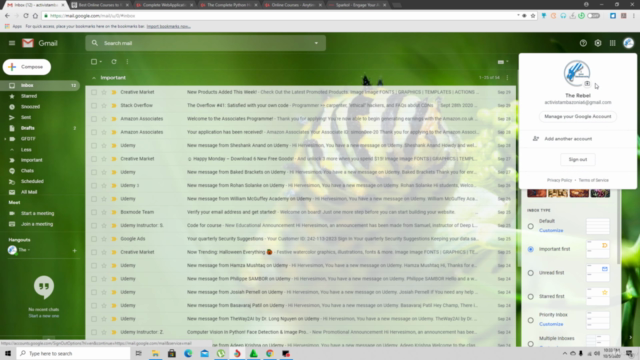Viewport: 640px width, 360px height.
Task: Pick the last theme thumbnail in settings panel
Action: click(x=600, y=193)
